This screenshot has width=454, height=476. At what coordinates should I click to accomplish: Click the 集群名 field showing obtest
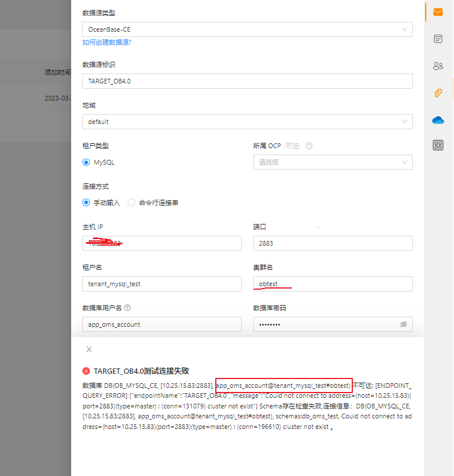(x=333, y=284)
